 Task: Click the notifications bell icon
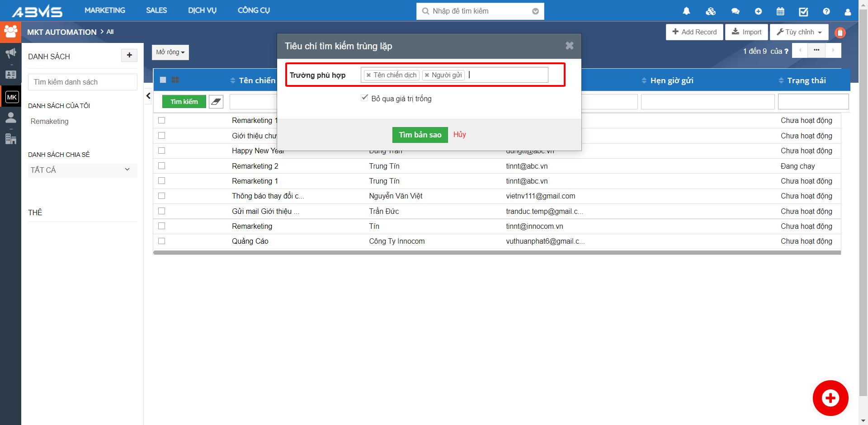(686, 11)
